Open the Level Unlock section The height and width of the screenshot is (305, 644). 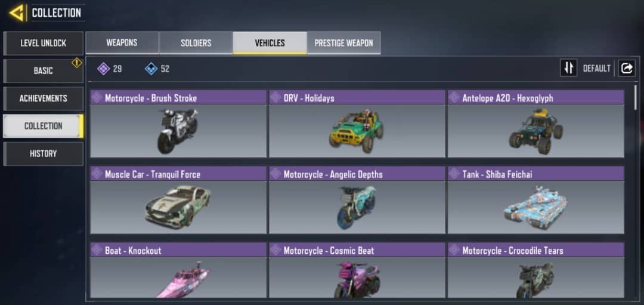coord(43,43)
